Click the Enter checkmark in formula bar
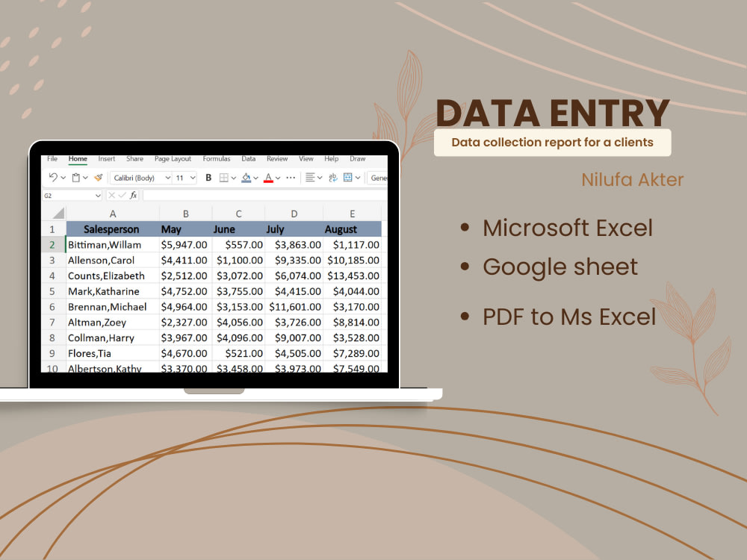 (x=122, y=195)
